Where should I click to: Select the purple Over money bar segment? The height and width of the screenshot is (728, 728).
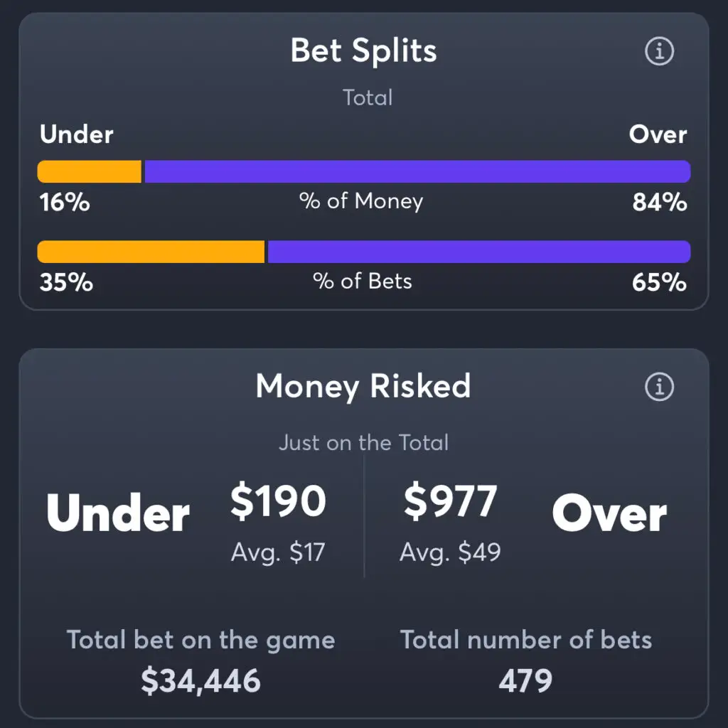[417, 171]
